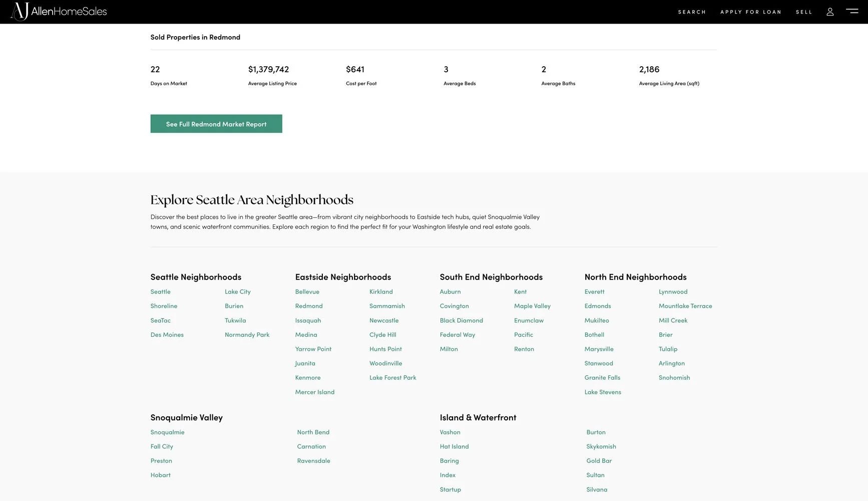868x501 pixels.
Task: Open the hamburger menu icon
Action: pos(852,11)
